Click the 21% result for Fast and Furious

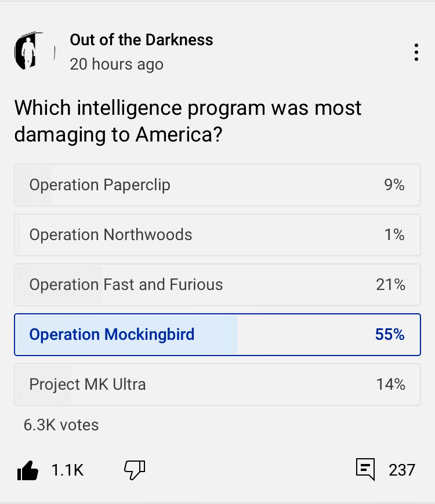click(x=390, y=285)
